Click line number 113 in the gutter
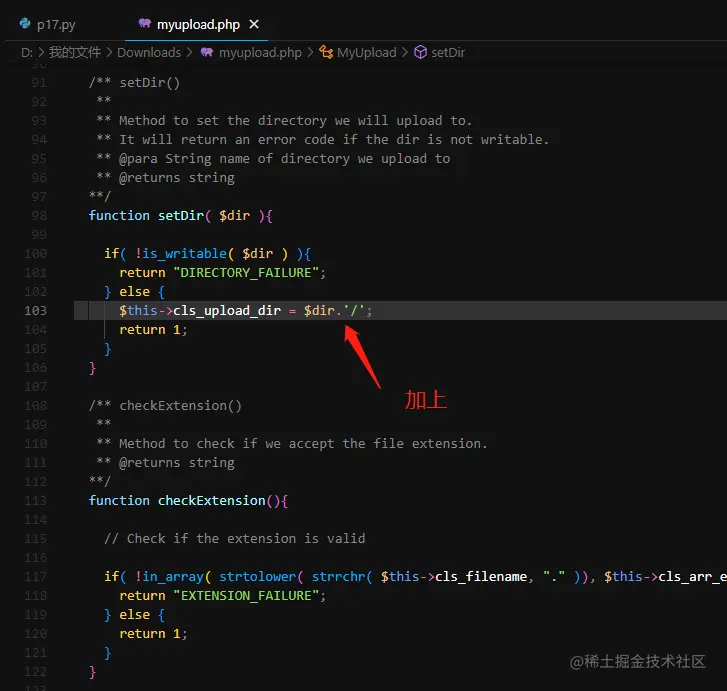 36,501
